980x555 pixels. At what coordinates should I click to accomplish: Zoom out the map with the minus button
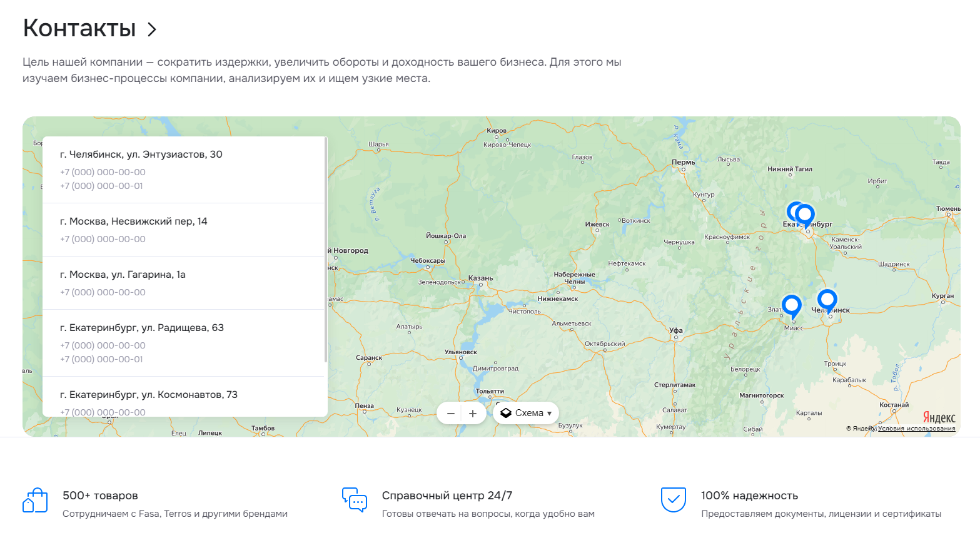point(450,413)
